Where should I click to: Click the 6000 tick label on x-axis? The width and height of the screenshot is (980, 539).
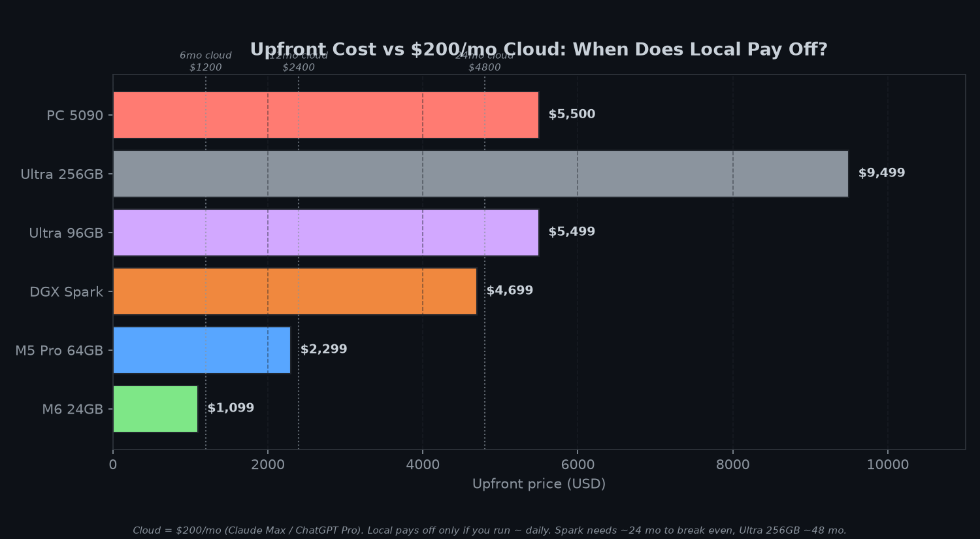pyautogui.click(x=578, y=465)
